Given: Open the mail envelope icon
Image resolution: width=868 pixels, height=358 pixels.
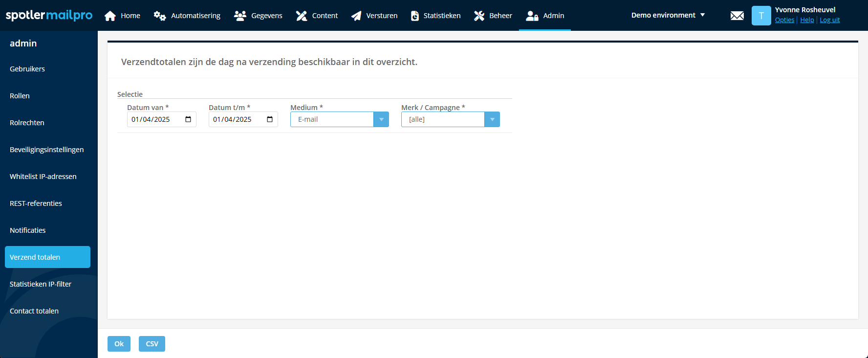Looking at the screenshot, I should tap(737, 16).
